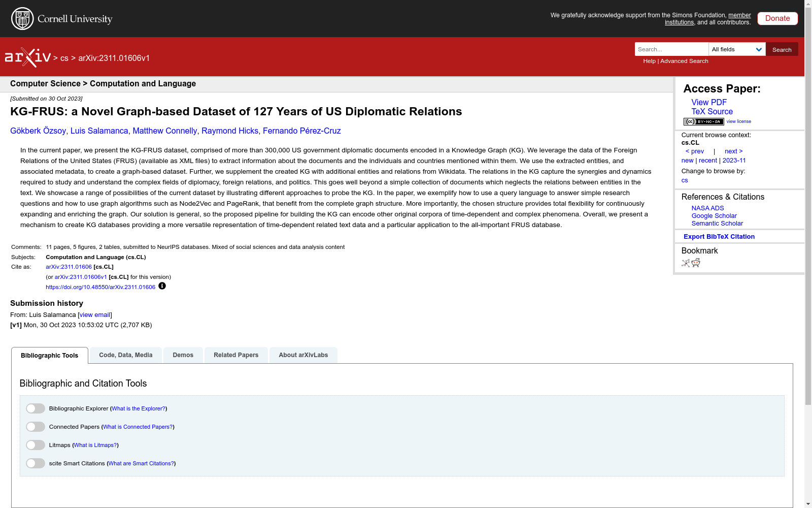
Task: Go to next paper link
Action: tap(733, 151)
